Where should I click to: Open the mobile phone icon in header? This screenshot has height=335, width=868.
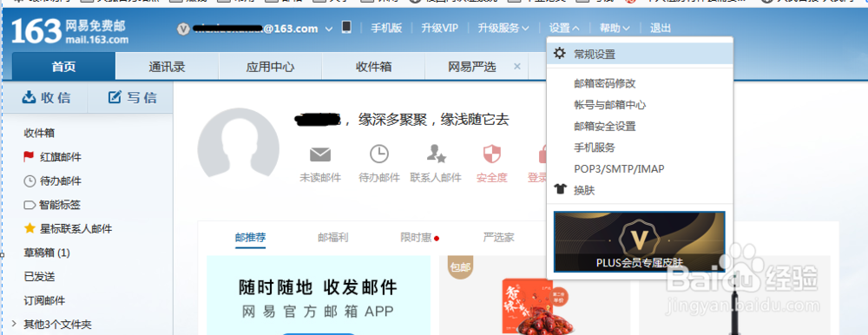tap(346, 27)
